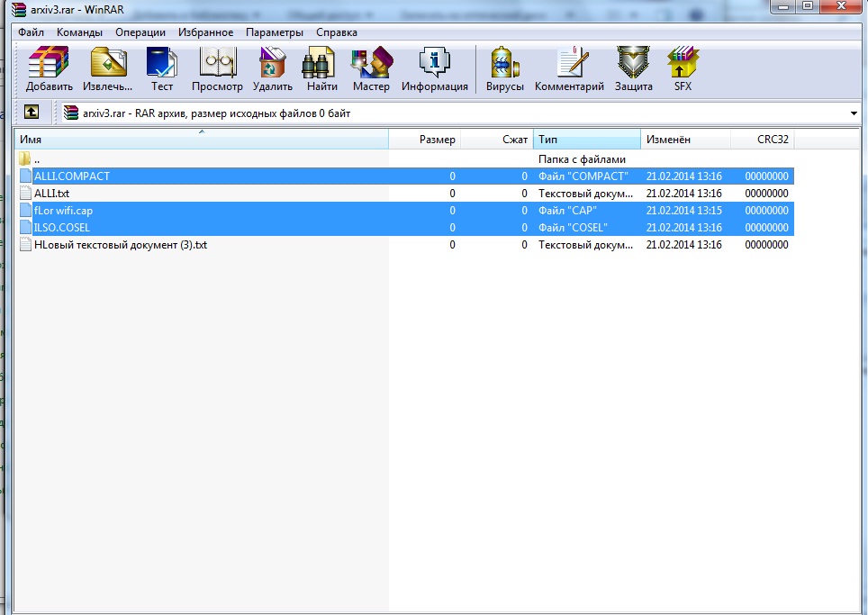
Task: Open the Найти (Find) binoculars icon
Action: tap(319, 62)
